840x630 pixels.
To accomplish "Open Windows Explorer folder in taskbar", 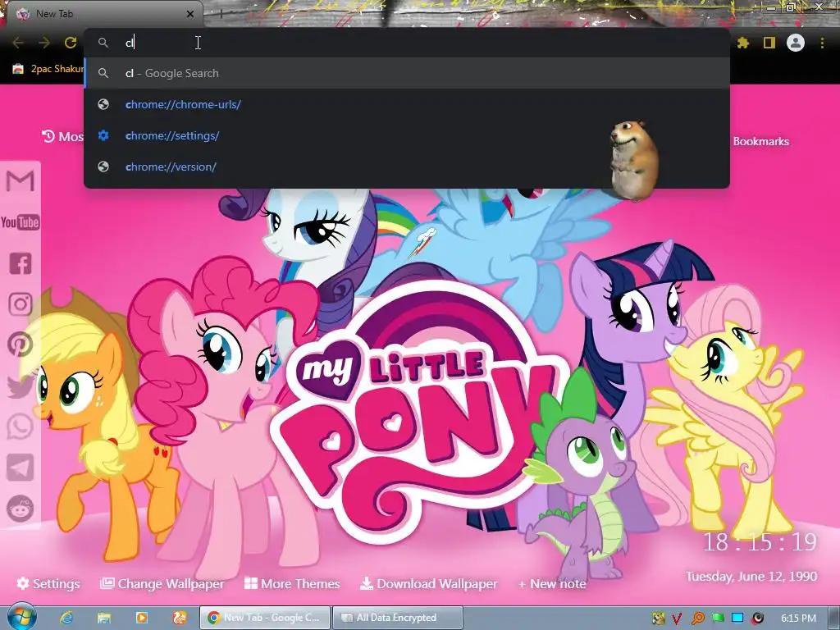I will [x=104, y=618].
